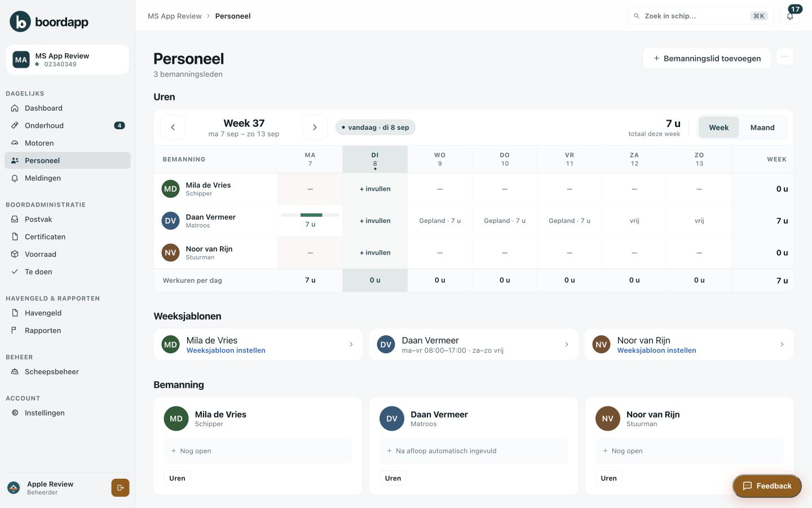Open the Feedback button
This screenshot has width=812, height=508.
click(767, 486)
